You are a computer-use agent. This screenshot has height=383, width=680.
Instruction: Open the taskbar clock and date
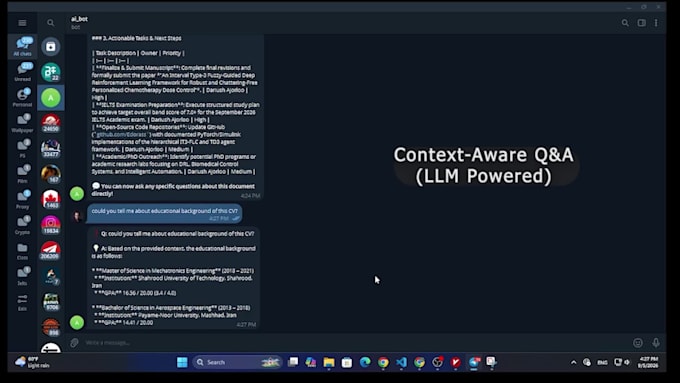(x=648, y=362)
